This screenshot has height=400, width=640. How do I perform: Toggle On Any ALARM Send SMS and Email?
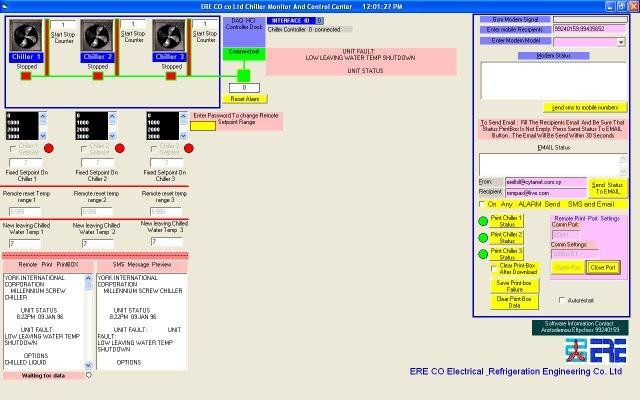[482, 204]
